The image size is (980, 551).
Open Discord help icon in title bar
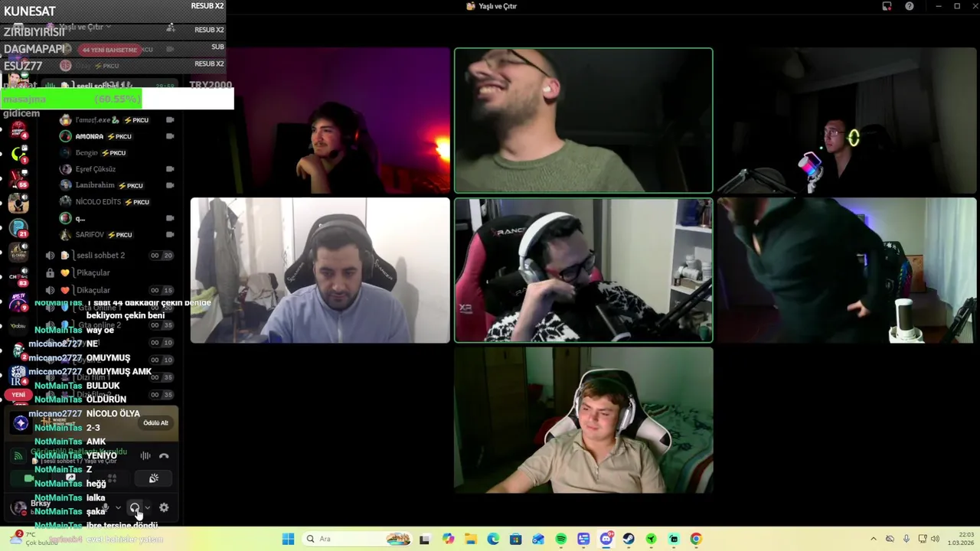coord(909,6)
